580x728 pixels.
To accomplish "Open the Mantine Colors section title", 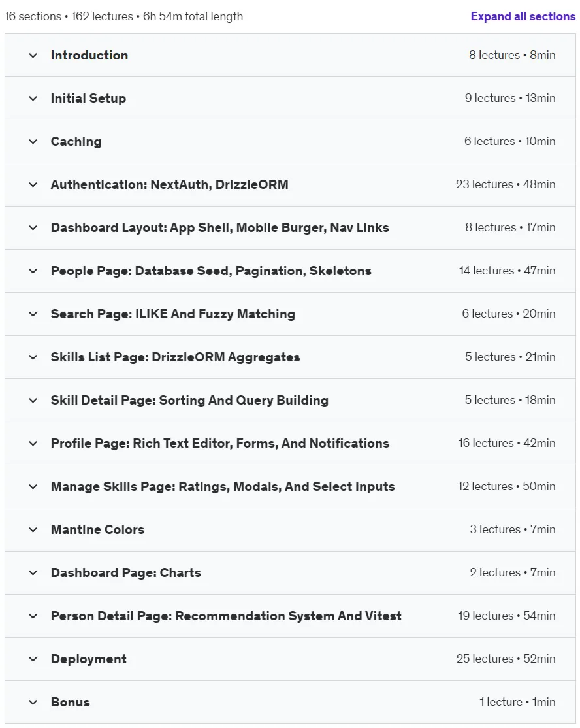I will pos(97,530).
